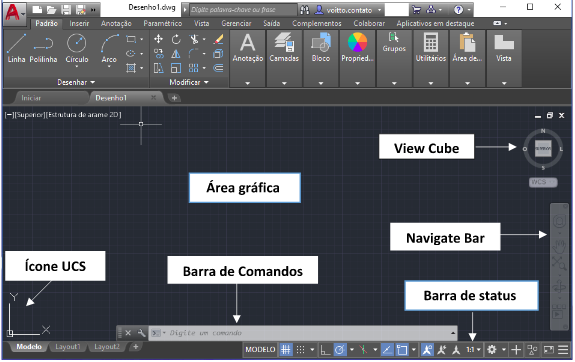
Task: Select the Copy tool in Modificar
Action: 158,54
